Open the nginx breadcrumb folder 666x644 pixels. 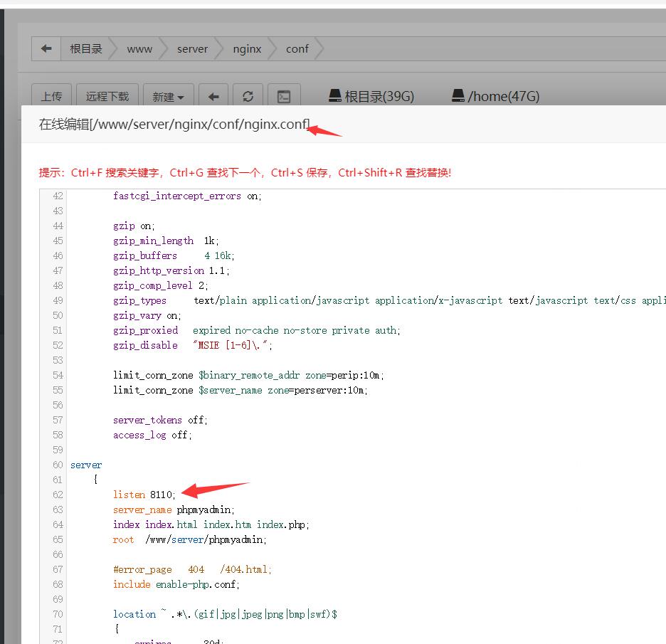(x=247, y=49)
